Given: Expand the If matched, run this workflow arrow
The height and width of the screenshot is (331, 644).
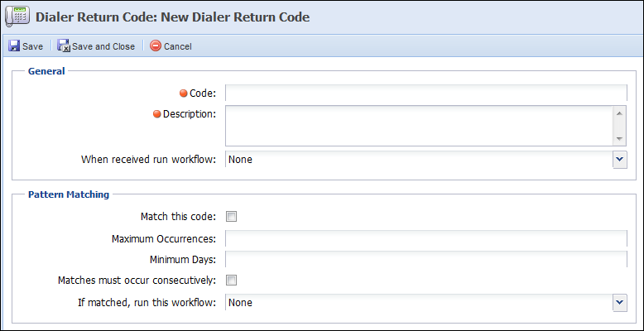Looking at the screenshot, I should click(620, 303).
